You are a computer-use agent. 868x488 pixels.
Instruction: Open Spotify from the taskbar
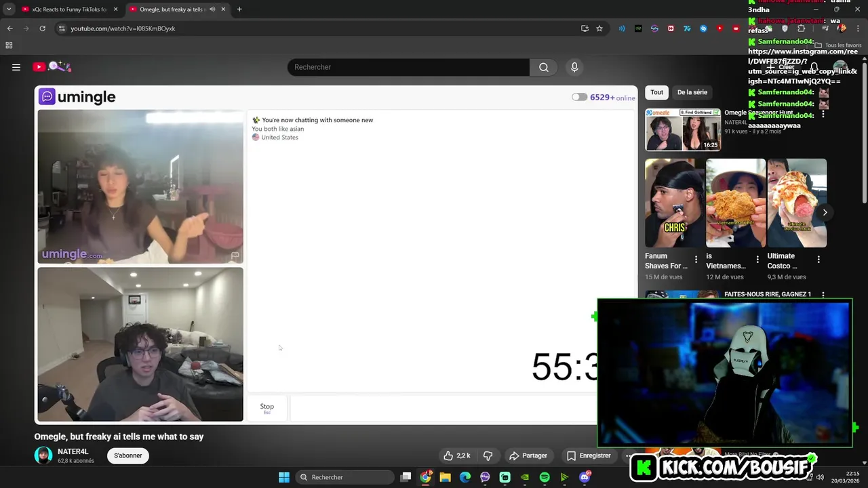click(545, 477)
